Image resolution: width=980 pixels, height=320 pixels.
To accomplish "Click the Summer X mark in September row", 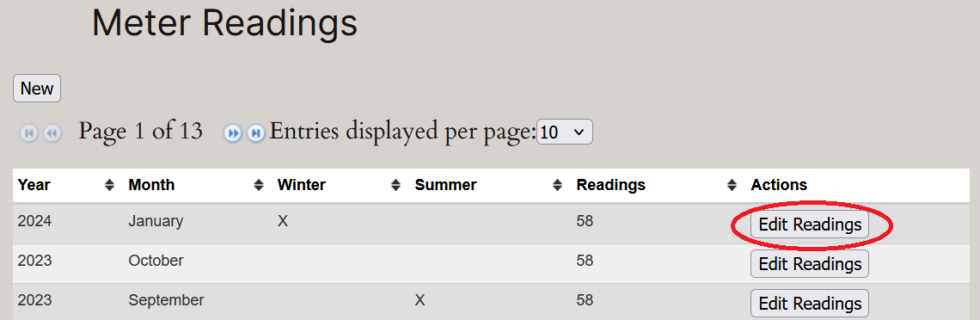I will (x=420, y=300).
